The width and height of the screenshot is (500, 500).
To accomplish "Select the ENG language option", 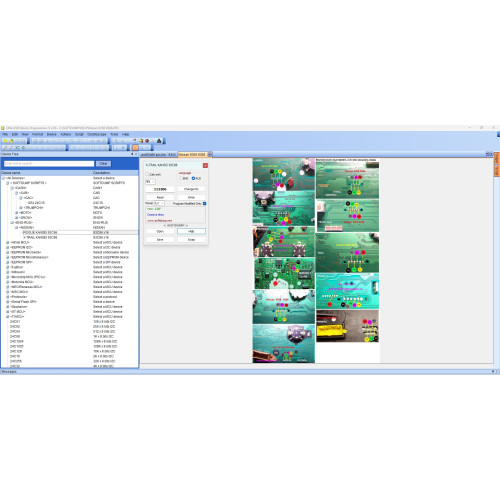I will (181, 178).
